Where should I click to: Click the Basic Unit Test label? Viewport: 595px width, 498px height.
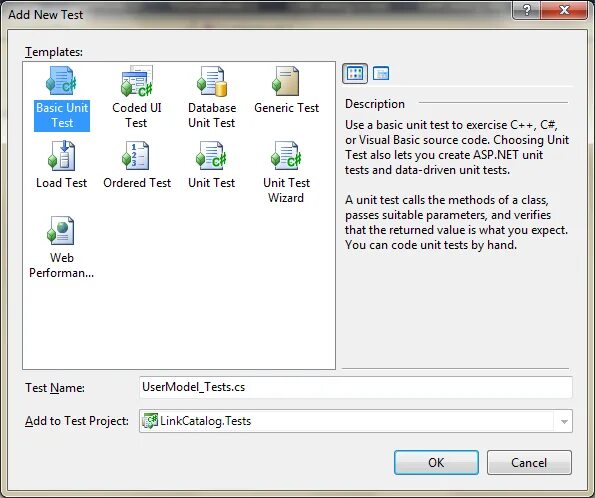62,115
